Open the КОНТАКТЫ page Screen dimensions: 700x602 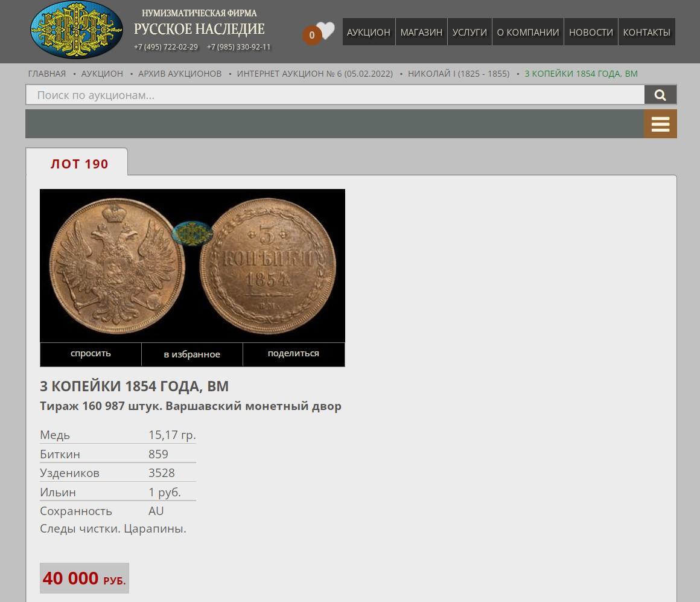(x=646, y=32)
